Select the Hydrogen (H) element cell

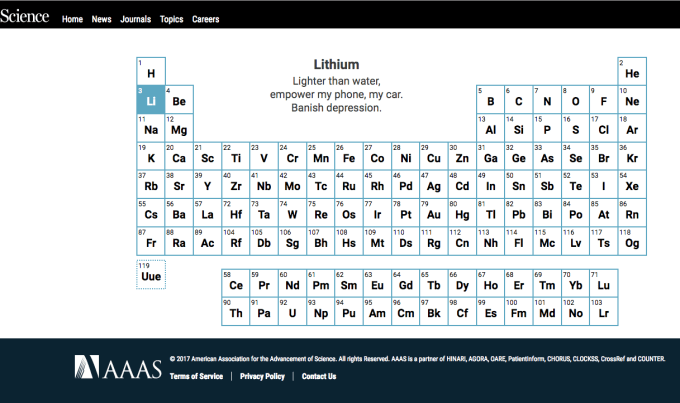(x=151, y=71)
